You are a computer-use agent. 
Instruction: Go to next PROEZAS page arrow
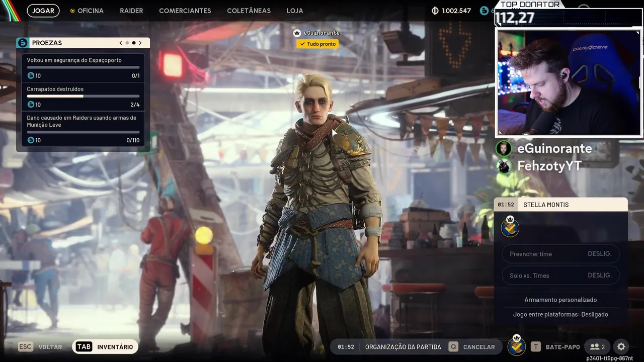point(140,43)
